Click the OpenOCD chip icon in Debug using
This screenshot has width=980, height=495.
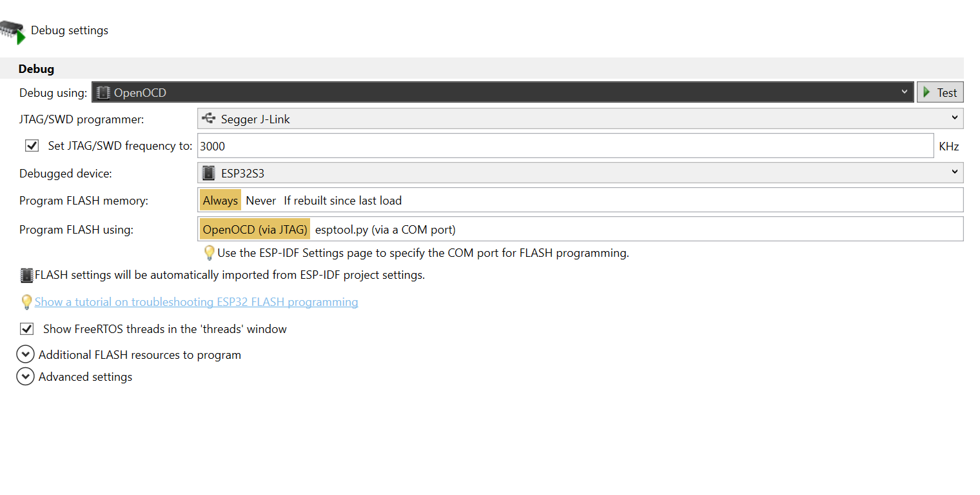pos(103,92)
